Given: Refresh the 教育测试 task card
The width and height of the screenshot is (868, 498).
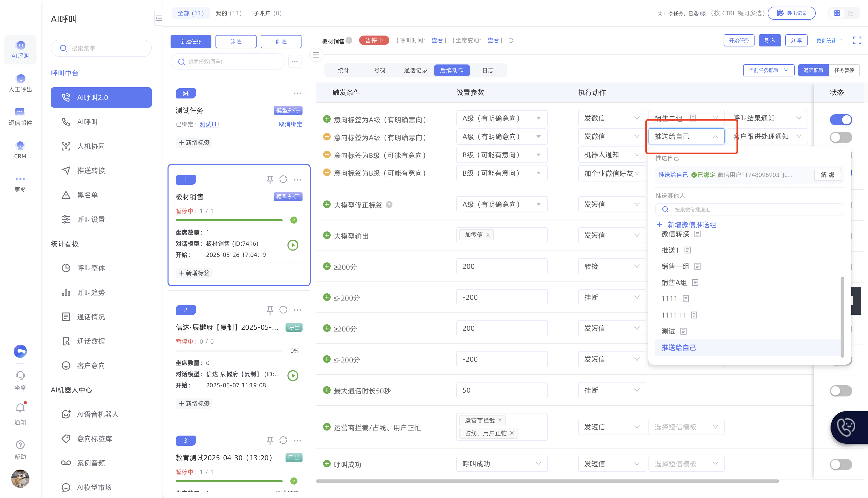Looking at the screenshot, I should [283, 440].
